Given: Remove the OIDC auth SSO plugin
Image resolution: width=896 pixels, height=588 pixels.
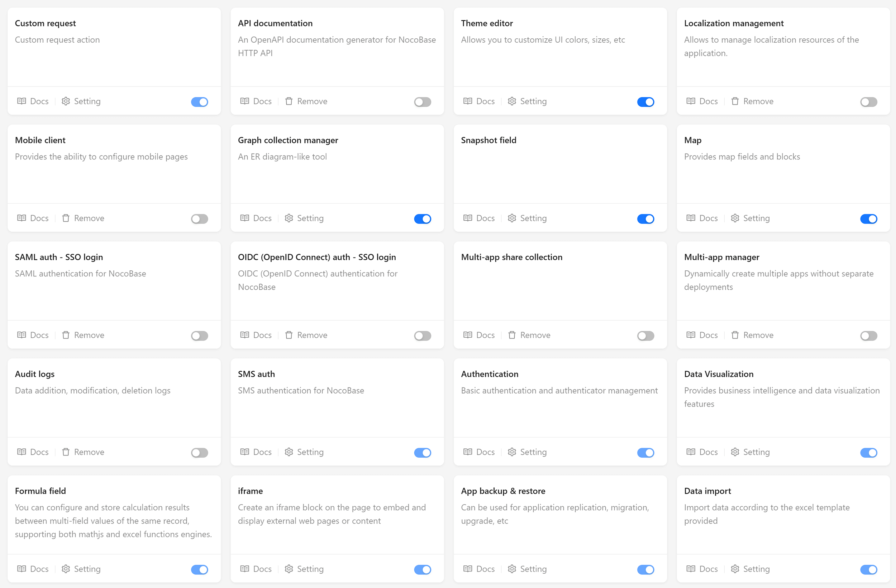Looking at the screenshot, I should (312, 335).
